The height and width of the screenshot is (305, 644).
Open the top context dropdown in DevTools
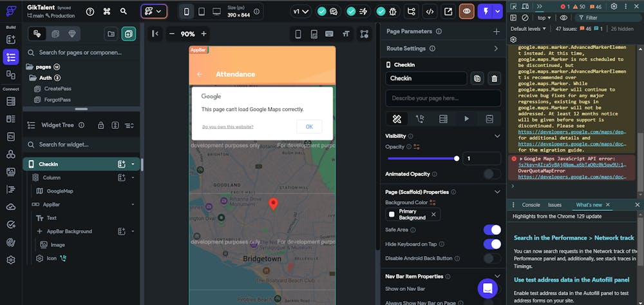tap(544, 17)
